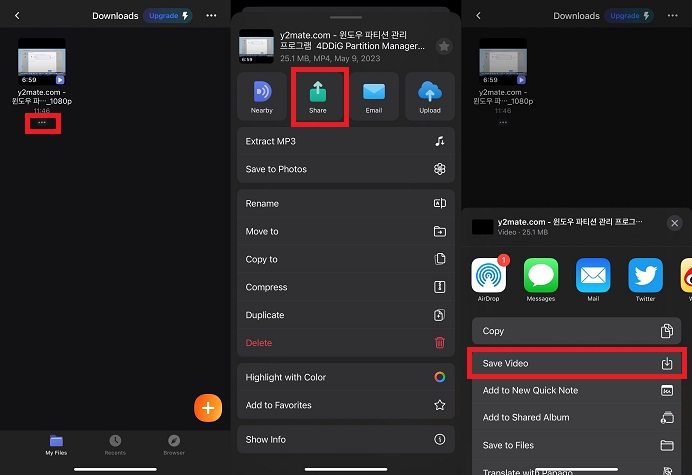Toggle the favorite star in file header
692x475 pixels.
tap(444, 46)
